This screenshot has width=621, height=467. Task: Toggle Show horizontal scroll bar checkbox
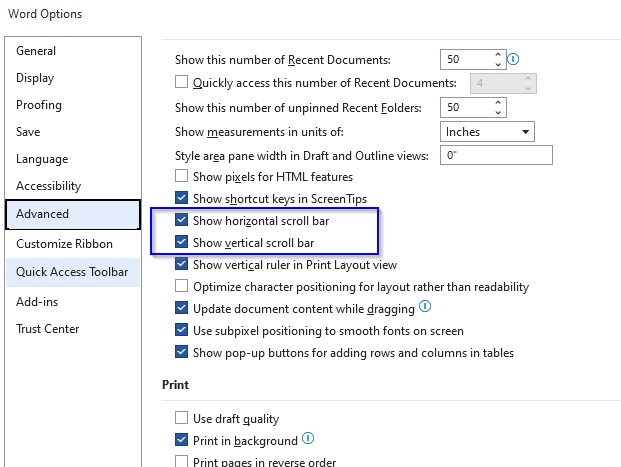click(x=182, y=220)
